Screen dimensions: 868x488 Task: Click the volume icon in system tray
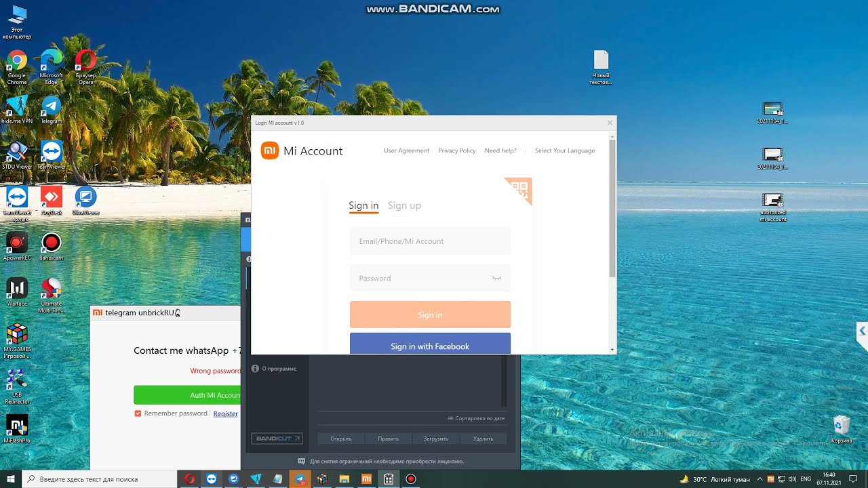[x=792, y=479]
